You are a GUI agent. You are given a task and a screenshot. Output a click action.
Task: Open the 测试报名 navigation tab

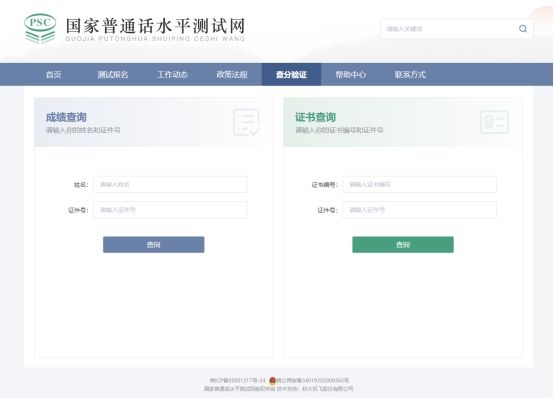(113, 75)
